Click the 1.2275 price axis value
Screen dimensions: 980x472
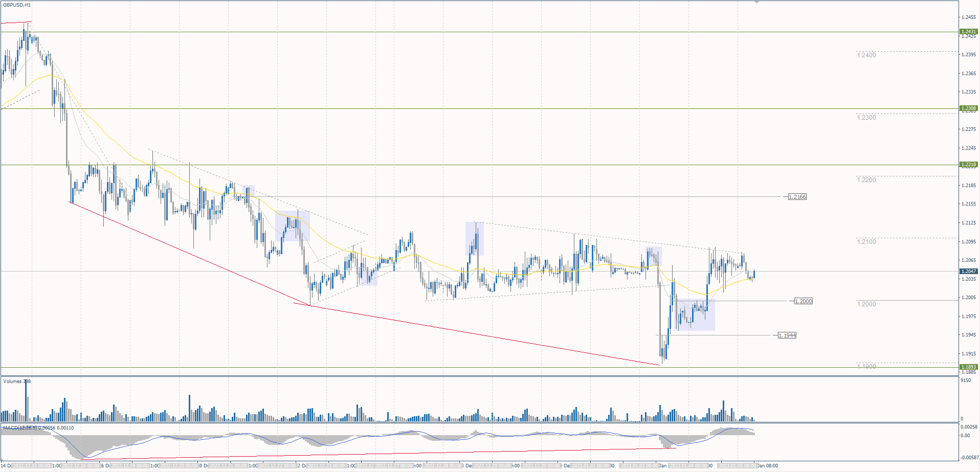point(969,129)
